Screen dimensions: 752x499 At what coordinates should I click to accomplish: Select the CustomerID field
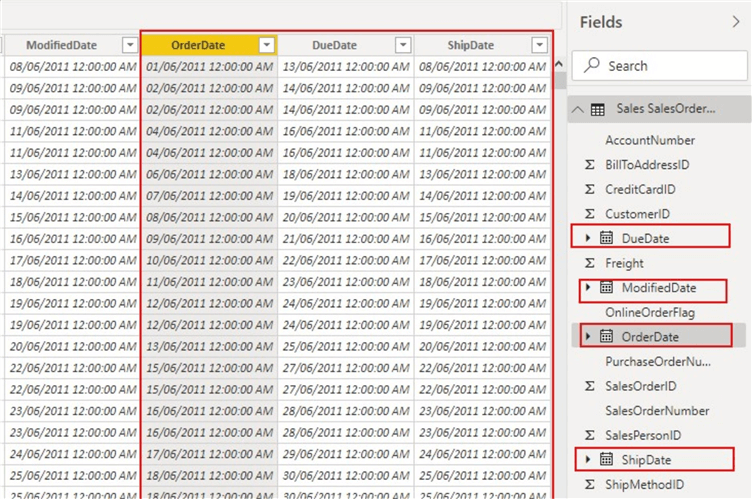click(637, 214)
